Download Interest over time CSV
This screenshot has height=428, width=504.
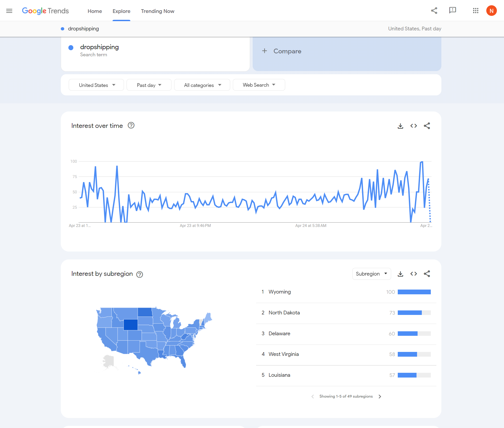click(x=400, y=126)
